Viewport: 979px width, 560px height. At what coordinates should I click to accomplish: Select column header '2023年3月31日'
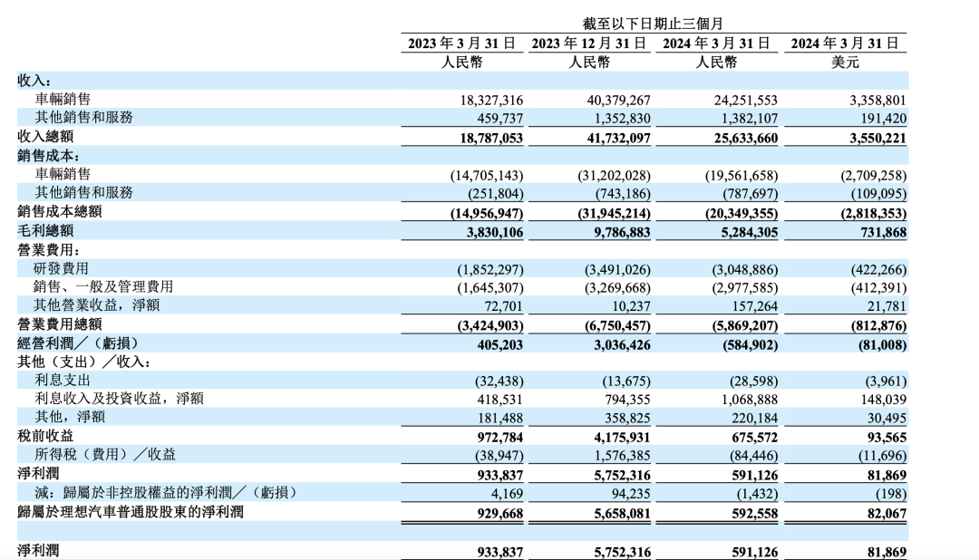[x=462, y=43]
